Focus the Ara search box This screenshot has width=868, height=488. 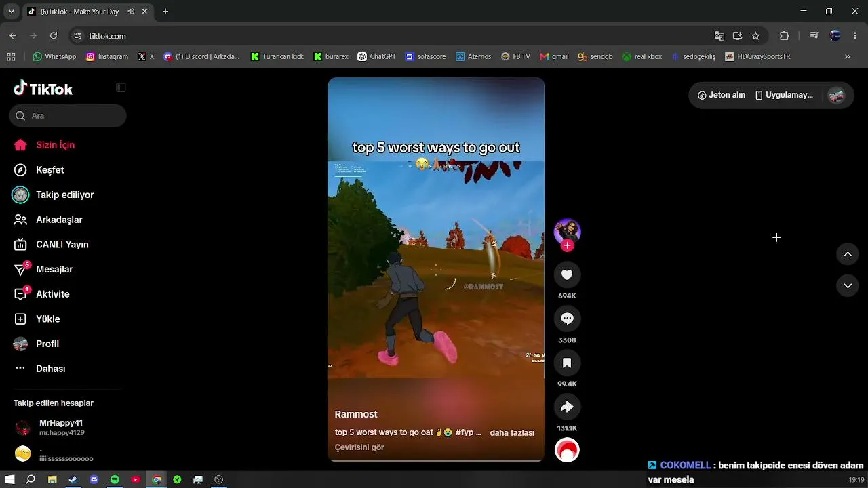point(68,116)
